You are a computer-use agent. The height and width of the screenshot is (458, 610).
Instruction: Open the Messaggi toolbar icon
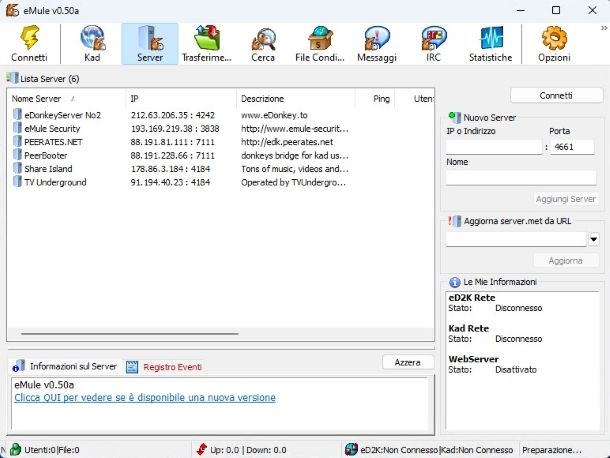377,38
